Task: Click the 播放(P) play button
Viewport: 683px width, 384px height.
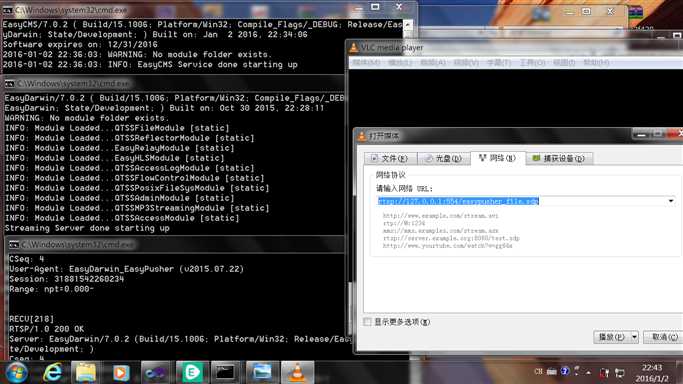Action: [x=612, y=337]
